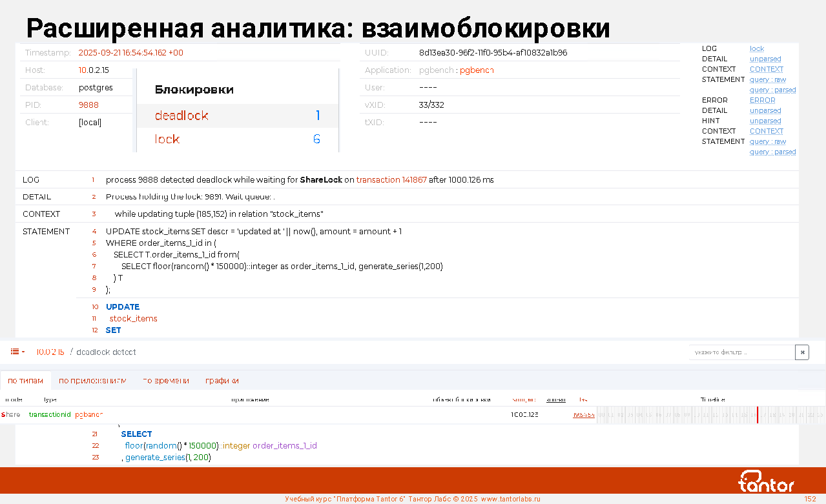Open the lock link next to LOG
The width and height of the screenshot is (826, 504).
(x=757, y=48)
